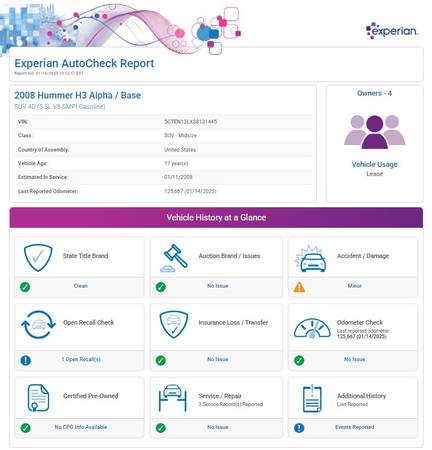Click green check under Auction Brand / Issues
The width and height of the screenshot is (432, 450).
coord(161,287)
